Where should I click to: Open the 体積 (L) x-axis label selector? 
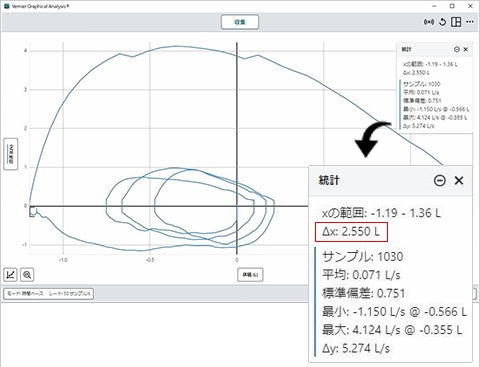(250, 275)
